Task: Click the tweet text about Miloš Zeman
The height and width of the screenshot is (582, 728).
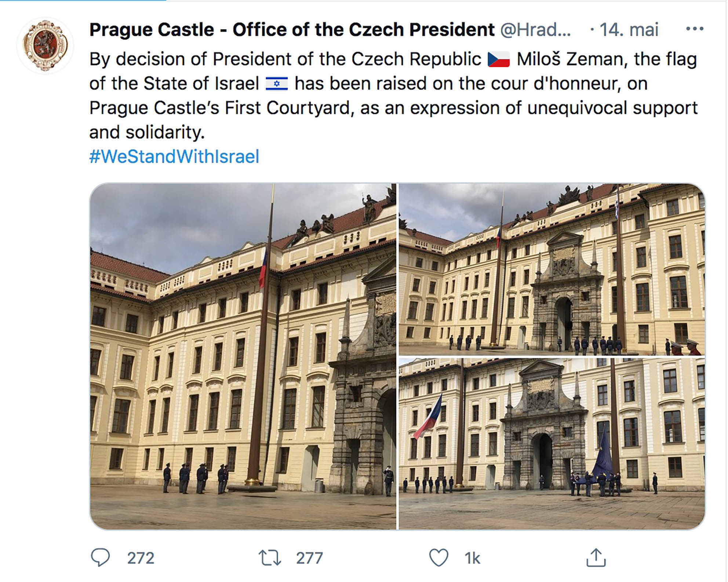Action: tap(393, 95)
